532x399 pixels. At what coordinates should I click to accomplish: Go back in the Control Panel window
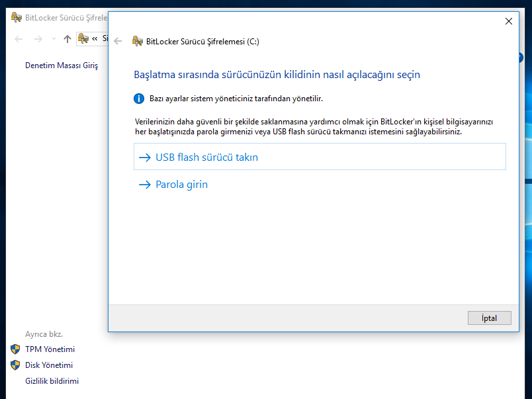tap(19, 39)
